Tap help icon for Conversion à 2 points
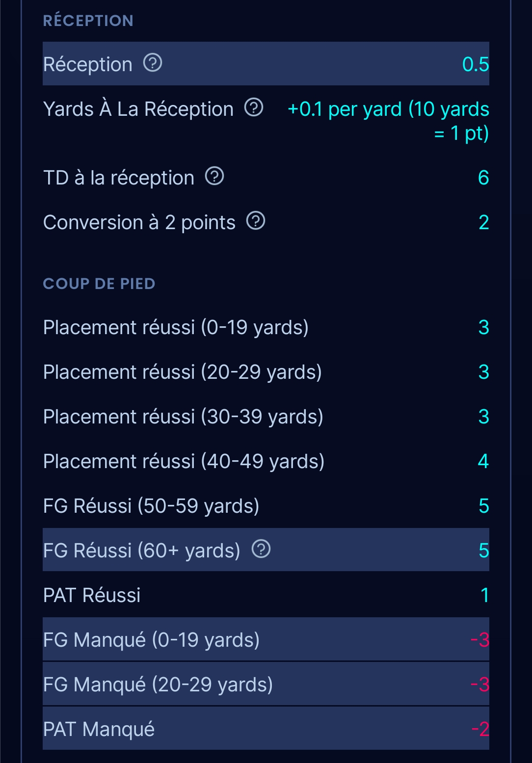This screenshot has height=763, width=532. point(256,221)
